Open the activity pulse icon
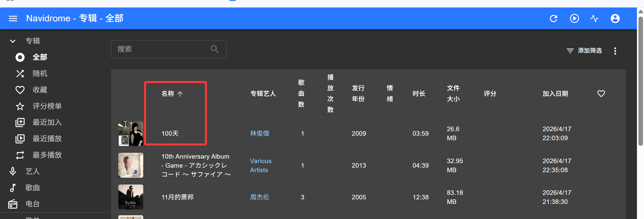644x219 pixels. tap(594, 18)
